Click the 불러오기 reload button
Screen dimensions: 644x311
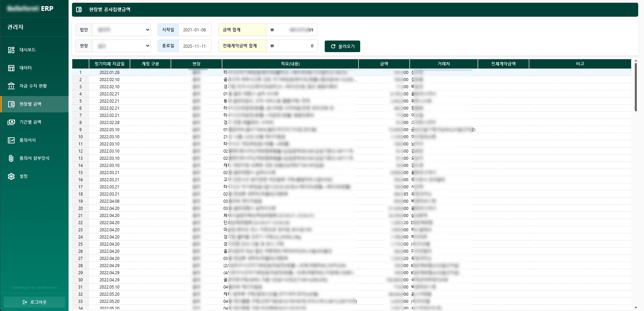click(x=342, y=46)
